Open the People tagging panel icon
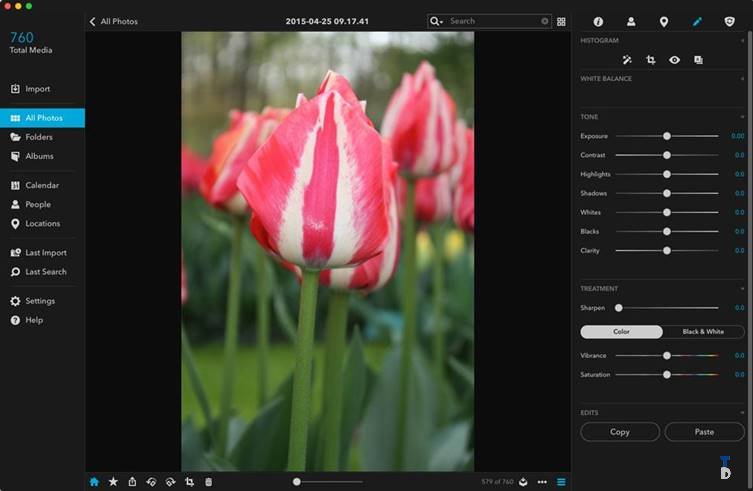The image size is (753, 491). 631,21
